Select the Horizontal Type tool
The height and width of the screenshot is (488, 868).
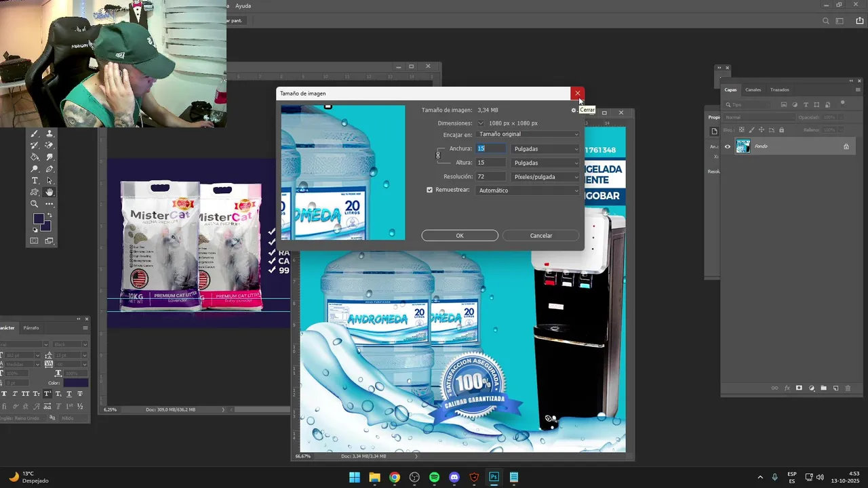coord(35,180)
